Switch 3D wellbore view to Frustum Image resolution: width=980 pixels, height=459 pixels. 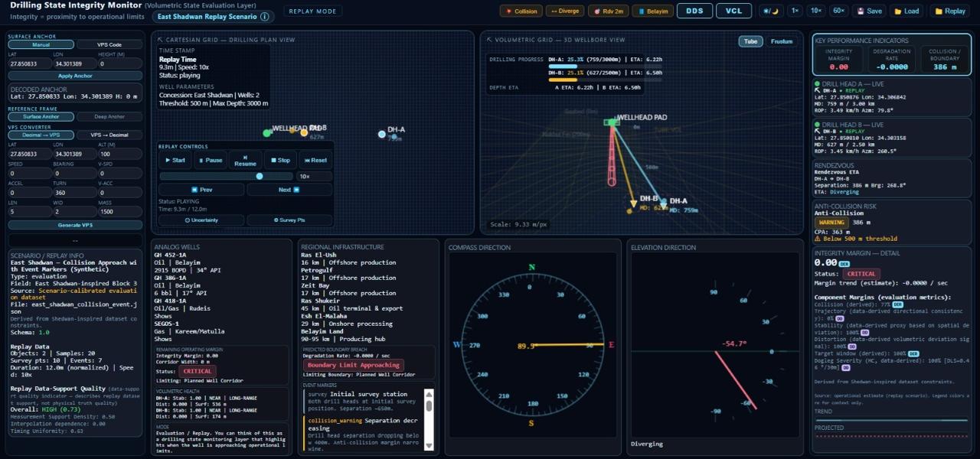tap(782, 41)
